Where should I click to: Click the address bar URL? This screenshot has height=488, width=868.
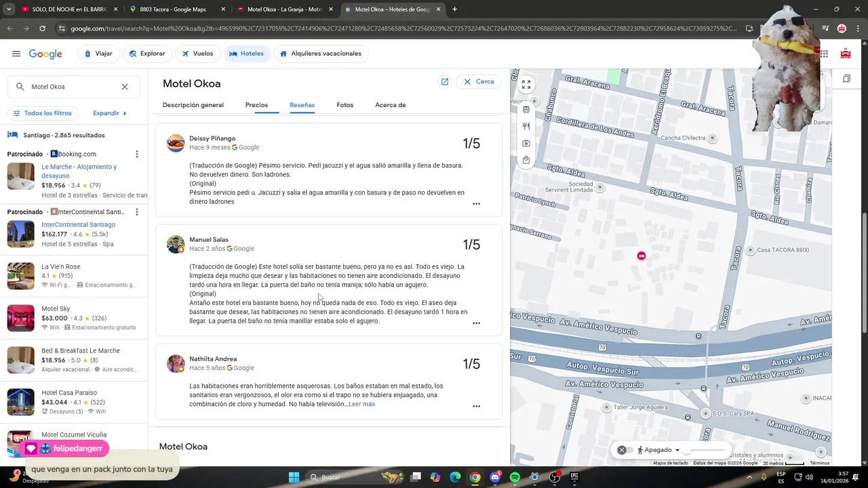tap(403, 28)
